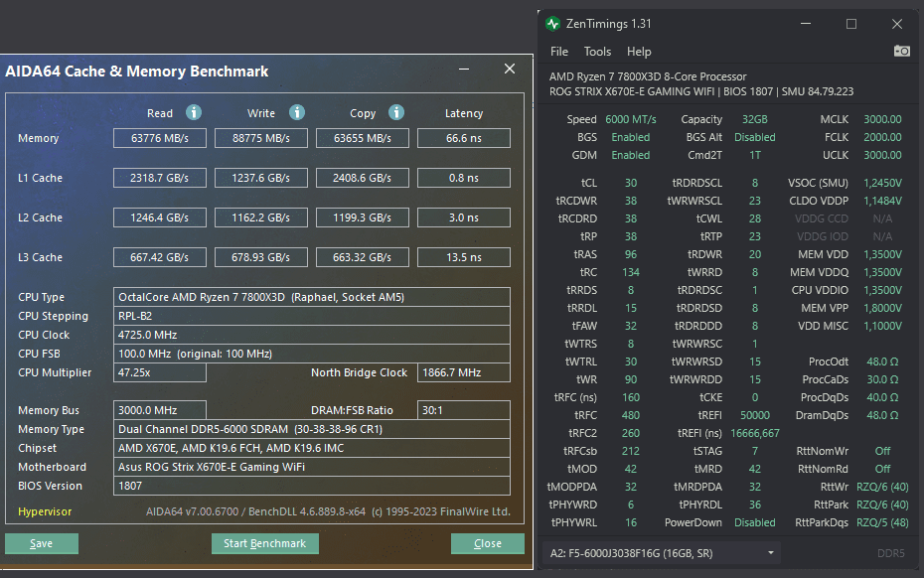Click the Copy info icon in AIDA64

396,112
